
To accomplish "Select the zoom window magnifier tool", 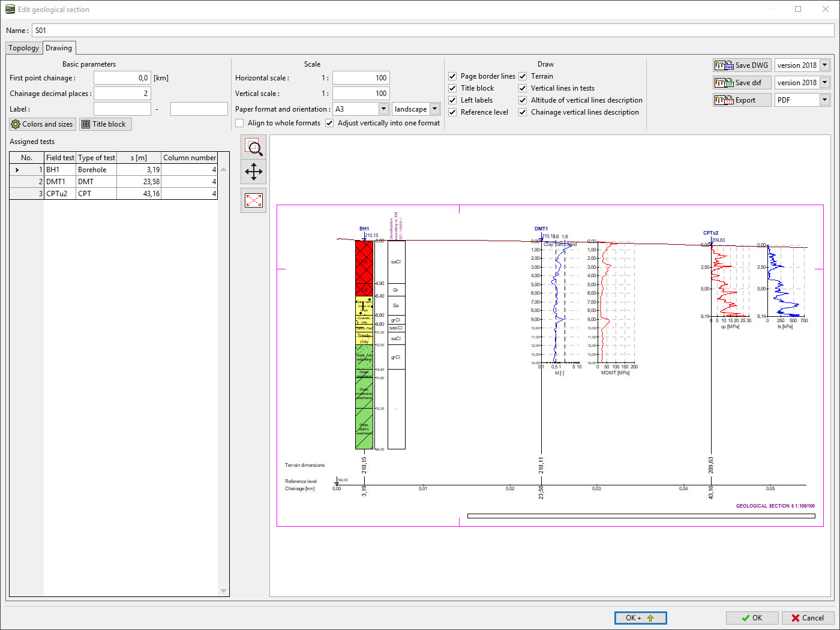I will pos(254,147).
